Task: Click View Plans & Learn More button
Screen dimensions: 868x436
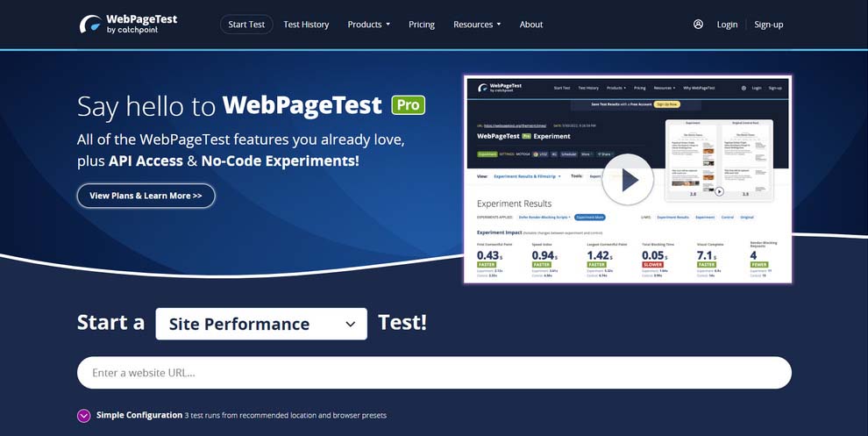Action: (x=146, y=196)
